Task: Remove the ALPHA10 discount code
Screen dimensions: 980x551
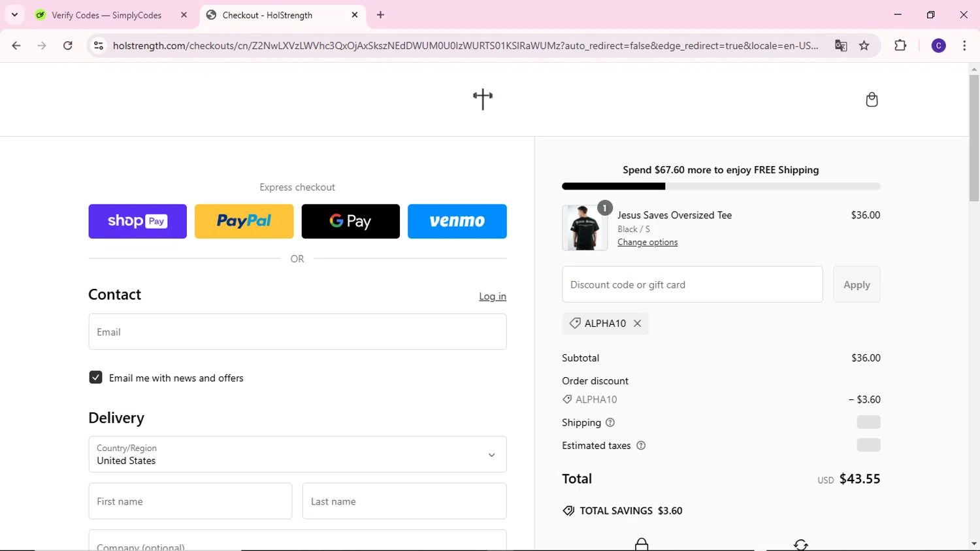Action: click(x=637, y=324)
